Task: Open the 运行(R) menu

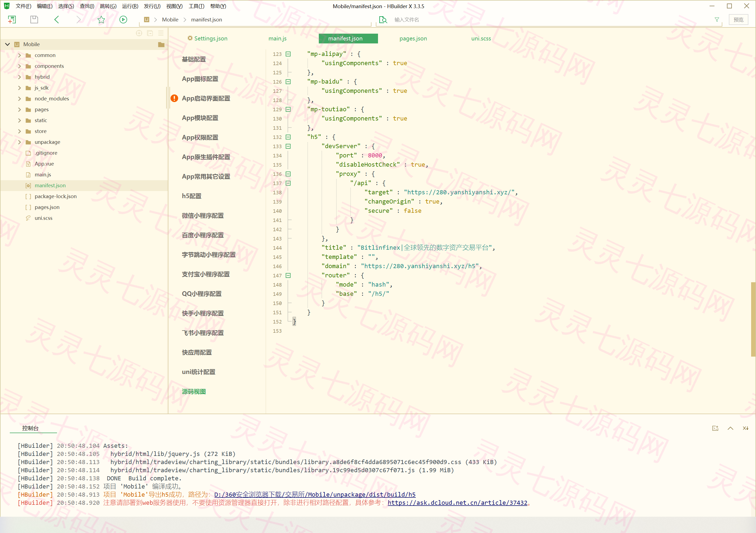Action: tap(130, 6)
